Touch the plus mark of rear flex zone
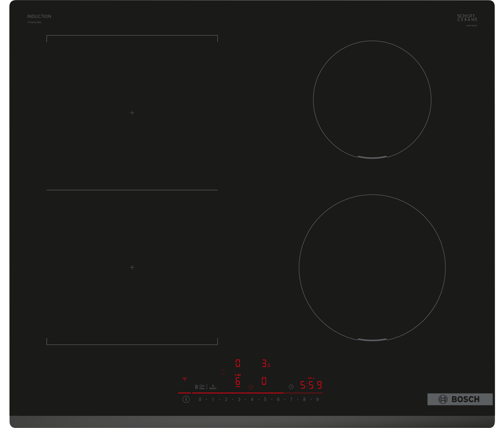 132,113
